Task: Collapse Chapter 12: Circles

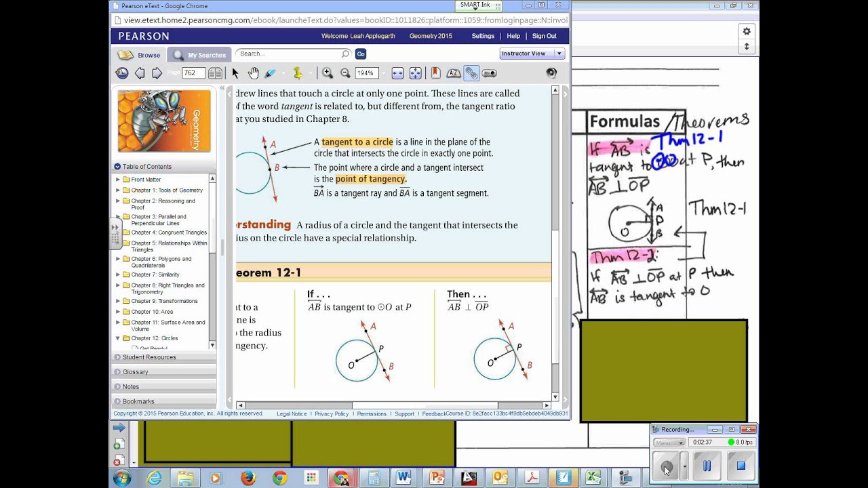Action: tap(118, 338)
